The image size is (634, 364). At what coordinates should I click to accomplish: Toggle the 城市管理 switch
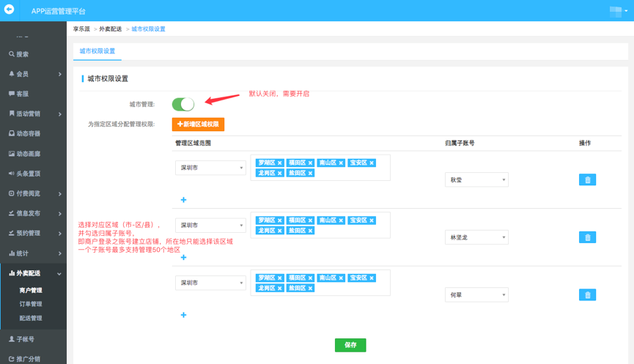click(183, 104)
